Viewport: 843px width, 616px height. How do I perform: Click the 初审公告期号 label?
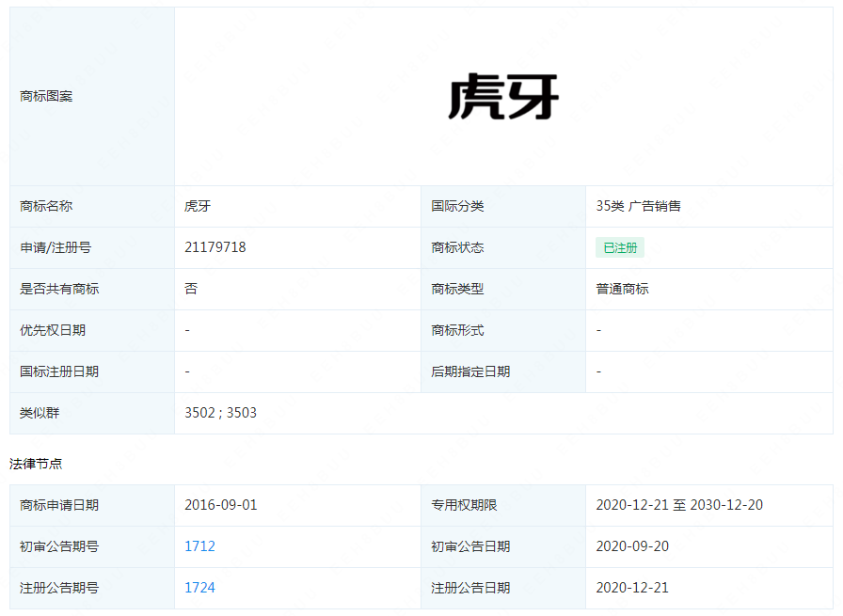point(59,546)
